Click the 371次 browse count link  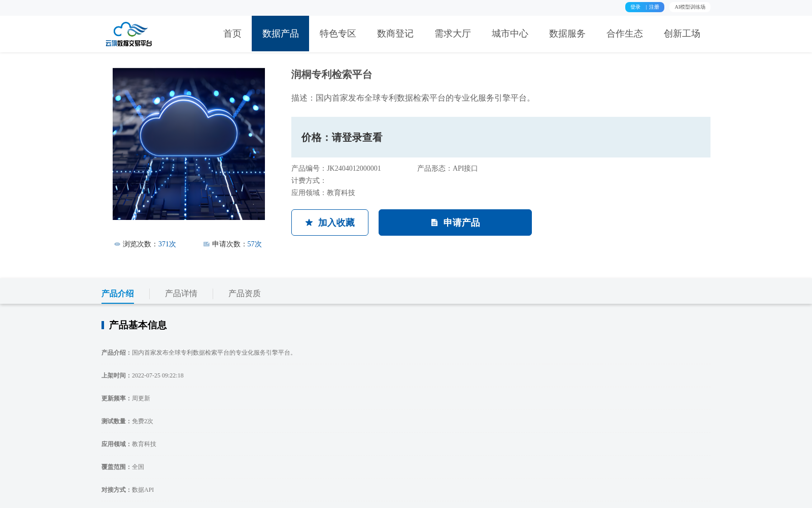pos(166,244)
